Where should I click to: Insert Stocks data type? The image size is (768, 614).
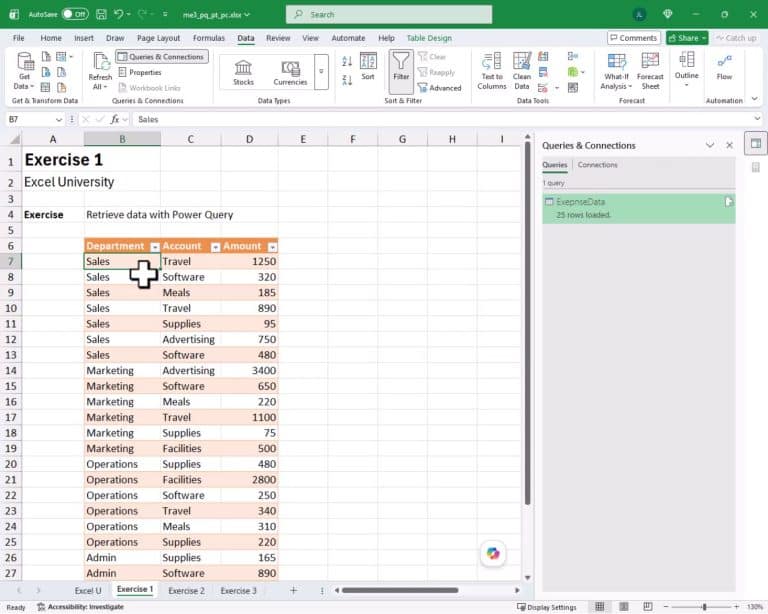point(243,72)
